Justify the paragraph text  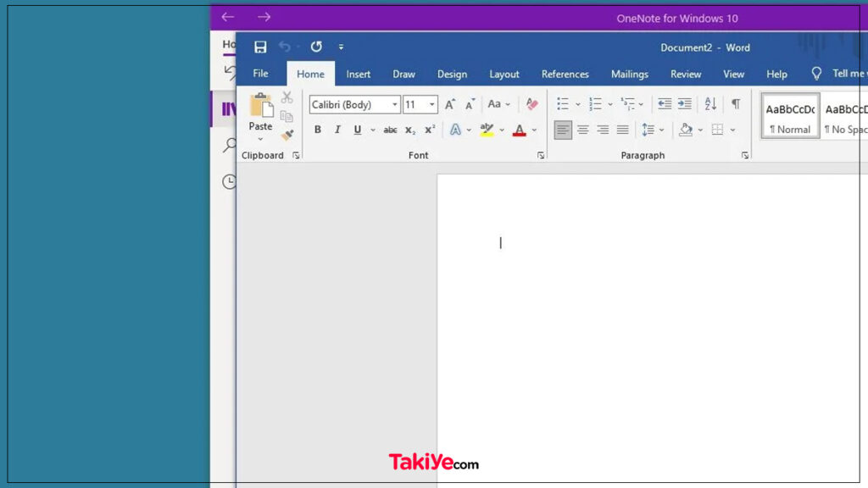pyautogui.click(x=623, y=130)
